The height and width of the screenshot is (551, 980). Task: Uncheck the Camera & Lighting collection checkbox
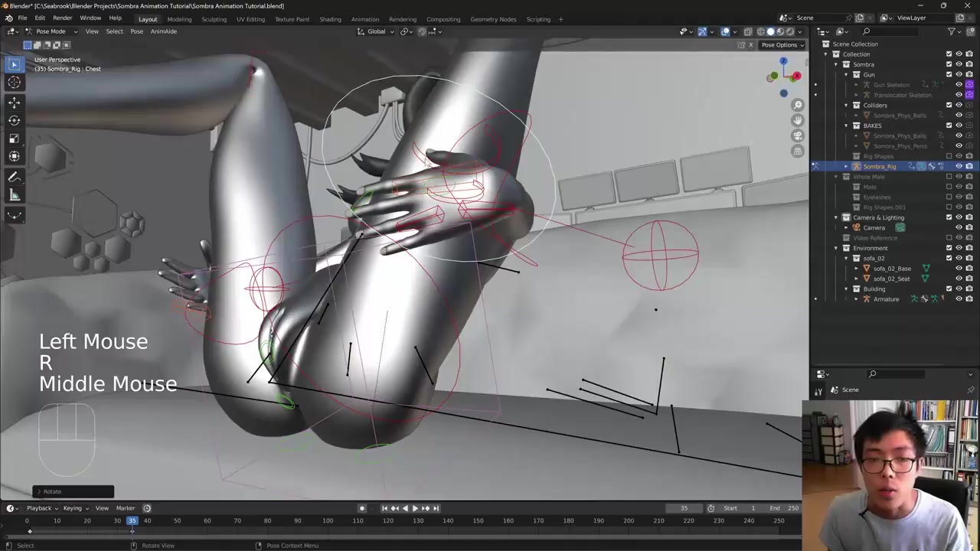949,217
